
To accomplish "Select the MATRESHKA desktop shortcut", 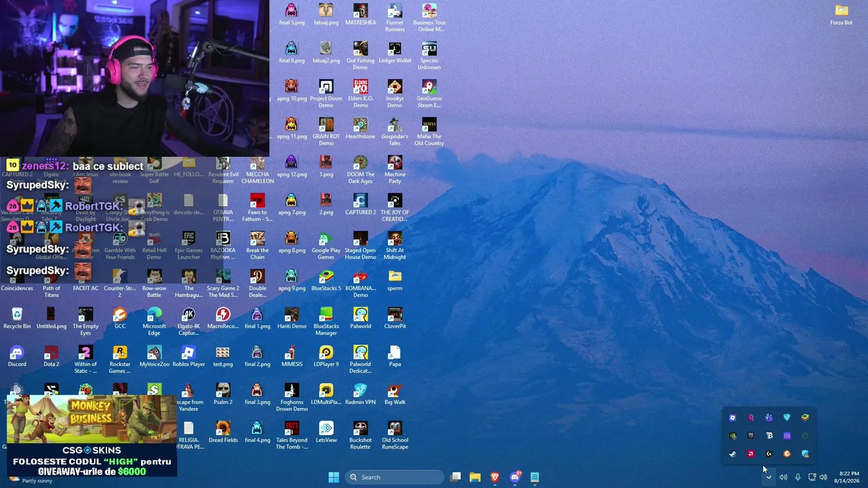I will [x=361, y=15].
